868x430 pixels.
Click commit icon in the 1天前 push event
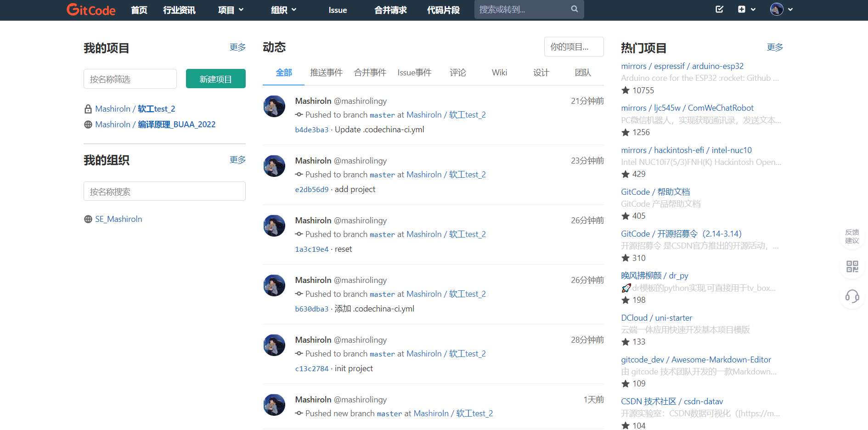[x=299, y=413]
